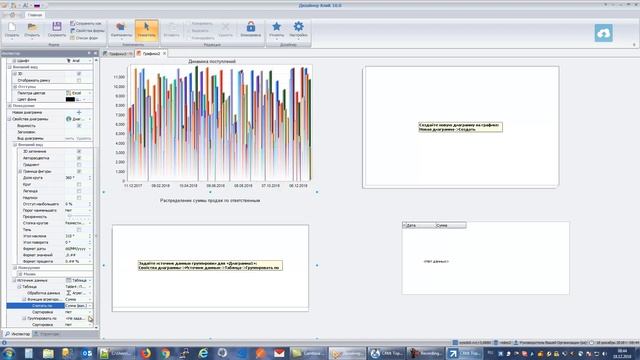Click the Save As small ribbon button
The width and height of the screenshot is (640, 360).
[x=86, y=24]
